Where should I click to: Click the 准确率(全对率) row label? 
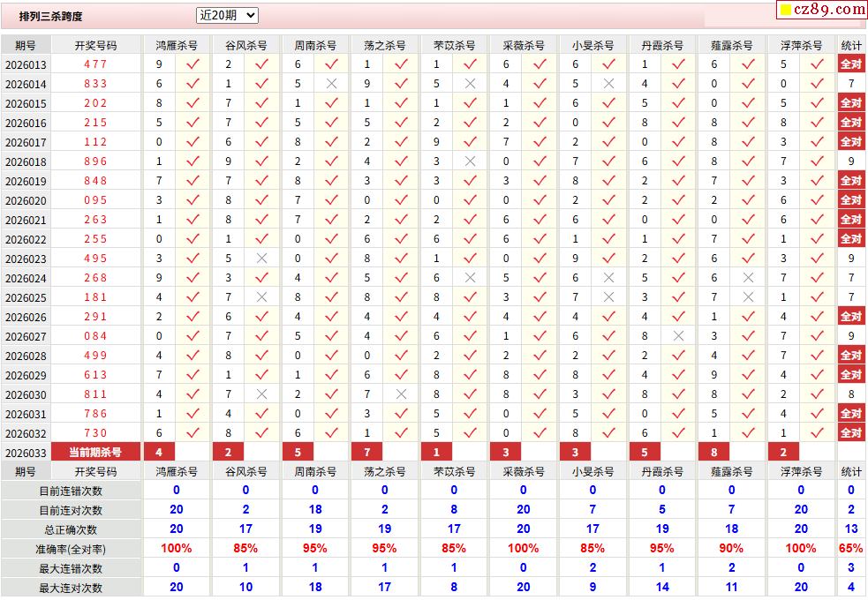pos(71,549)
